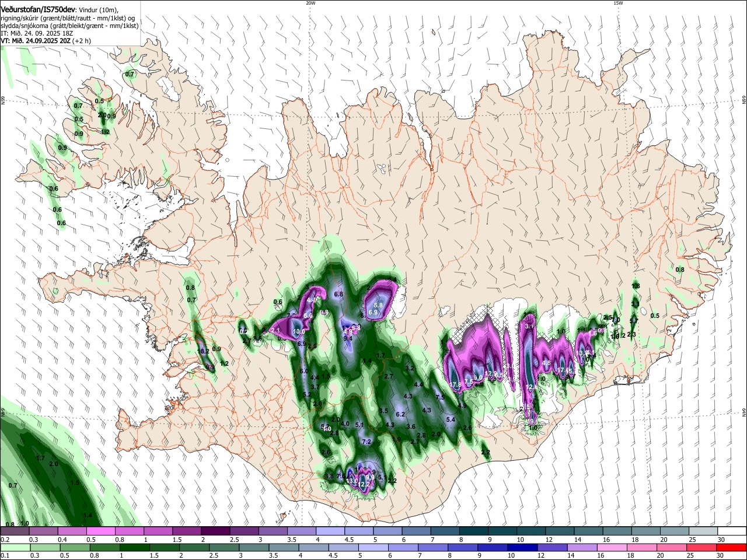Click the grey-green 3 swatch in the lower legend row
This screenshot has height=560, width=747.
[254, 547]
